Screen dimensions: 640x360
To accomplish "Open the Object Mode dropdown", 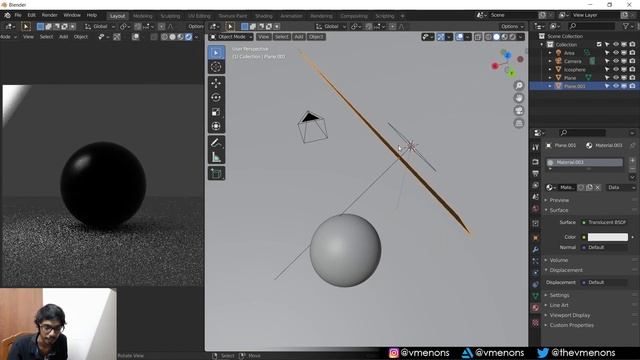I will 231,37.
